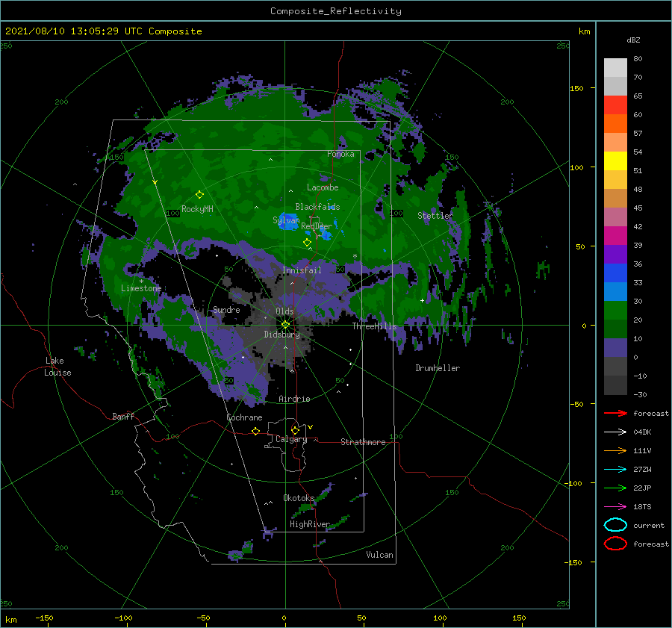
Task: Select the white 04DK arrow in legend
Action: [x=615, y=432]
